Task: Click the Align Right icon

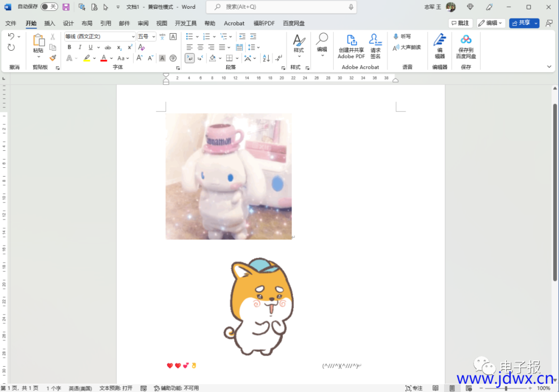Action: coord(211,47)
